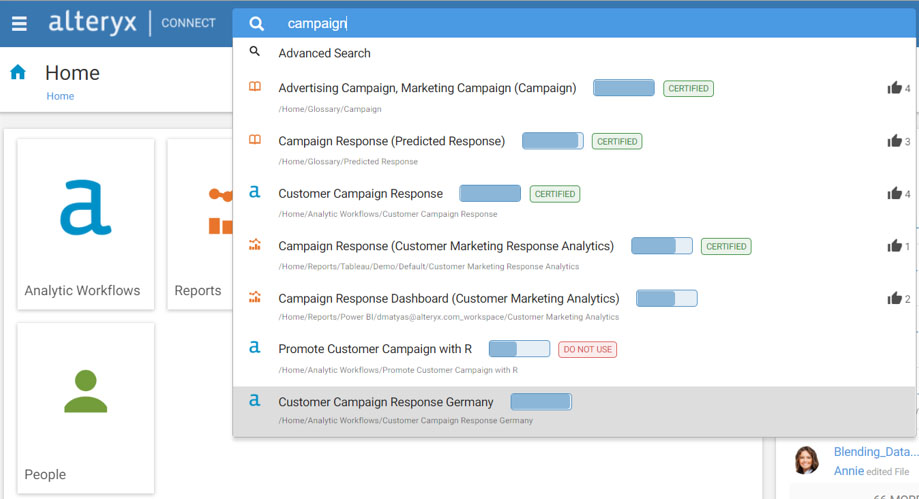Click relevance bar of Predicted Response result
Screen dimensions: 919x499
point(553,141)
